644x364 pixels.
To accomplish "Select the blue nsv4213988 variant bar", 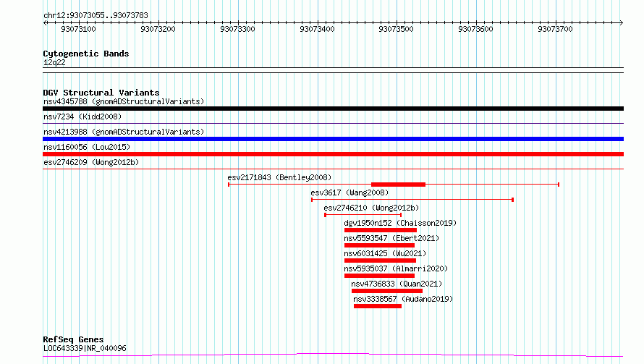I will (x=333, y=139).
